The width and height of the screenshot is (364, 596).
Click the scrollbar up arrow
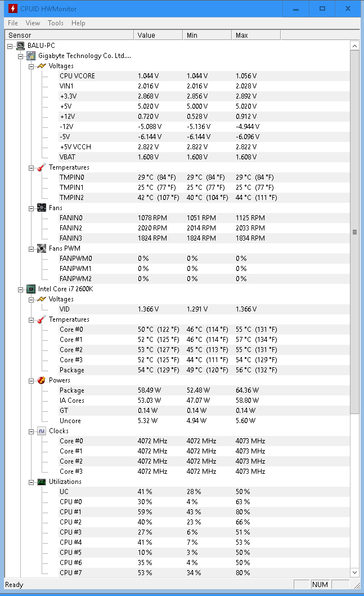(x=354, y=46)
